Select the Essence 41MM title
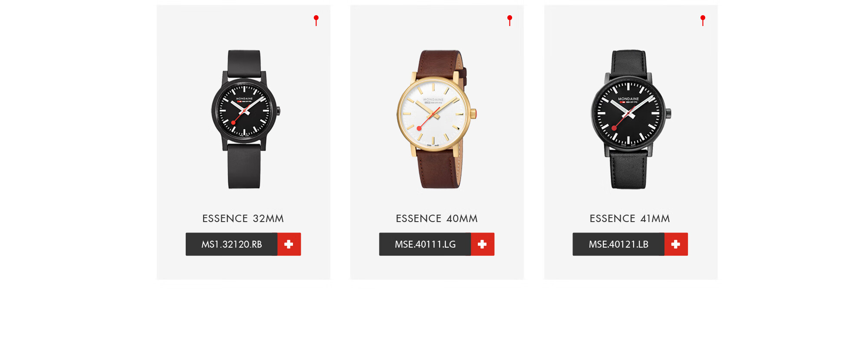Viewport: 868px width, 340px height. point(630,219)
